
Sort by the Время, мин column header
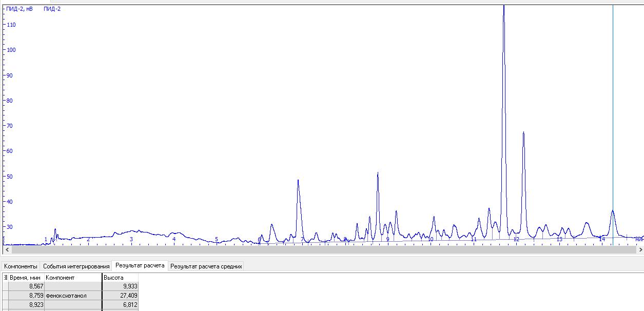pos(26,278)
